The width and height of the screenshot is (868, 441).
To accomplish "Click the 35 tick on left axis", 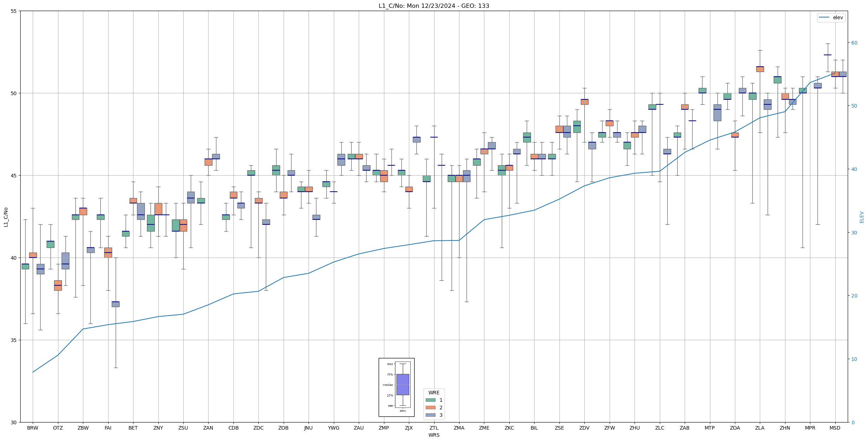I will tap(14, 340).
